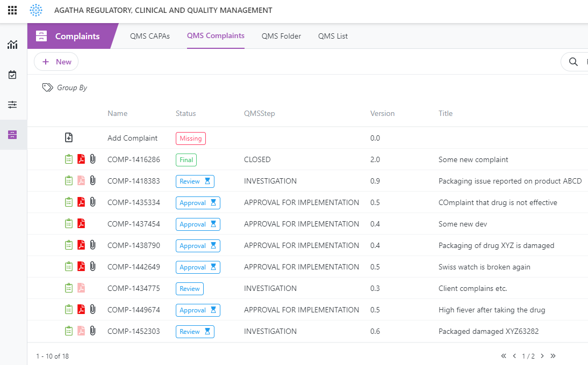588x365 pixels.
Task: Click the Final status badge on COMP-1416286
Action: point(186,159)
